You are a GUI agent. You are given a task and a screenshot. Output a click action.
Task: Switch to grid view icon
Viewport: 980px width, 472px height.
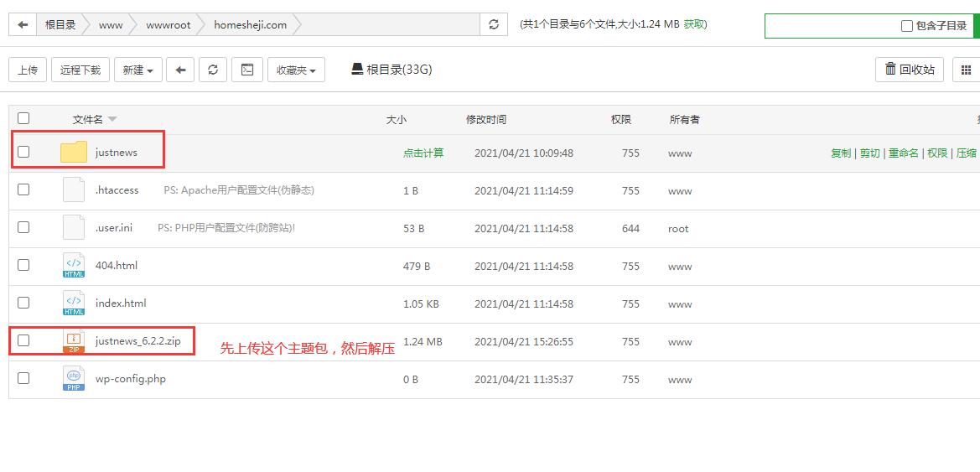[x=966, y=70]
